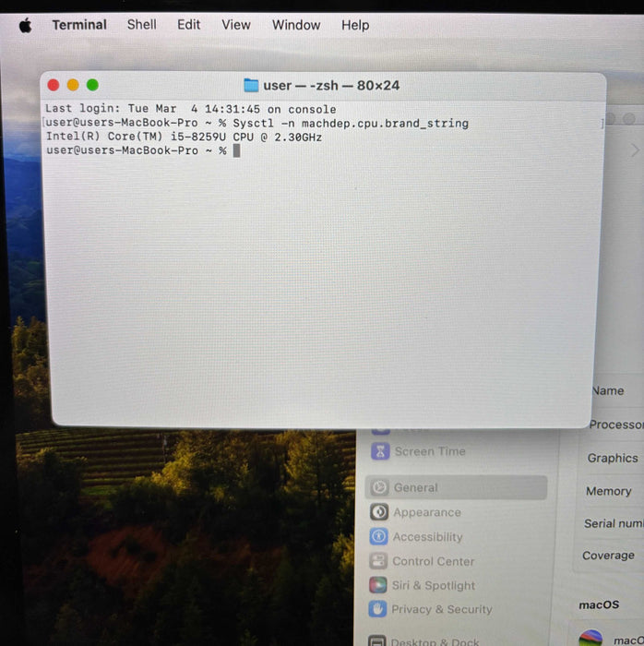Image resolution: width=644 pixels, height=646 pixels.
Task: Click the Graphics row in About panel
Action: [x=612, y=458]
